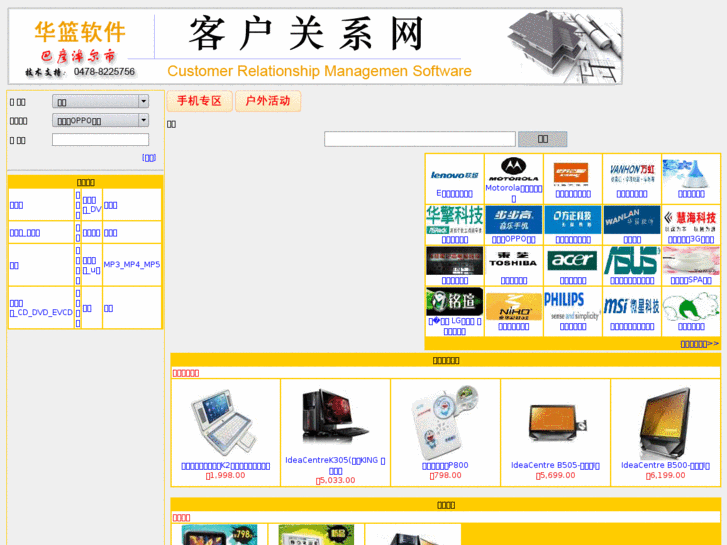The width and height of the screenshot is (727, 545).
Task: Open the orange brand logo beside Motorola
Action: click(571, 174)
